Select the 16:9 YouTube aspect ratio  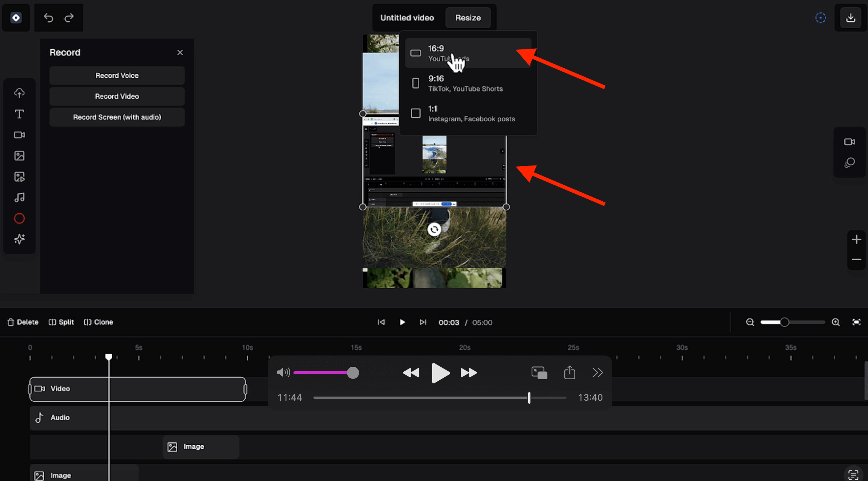468,53
